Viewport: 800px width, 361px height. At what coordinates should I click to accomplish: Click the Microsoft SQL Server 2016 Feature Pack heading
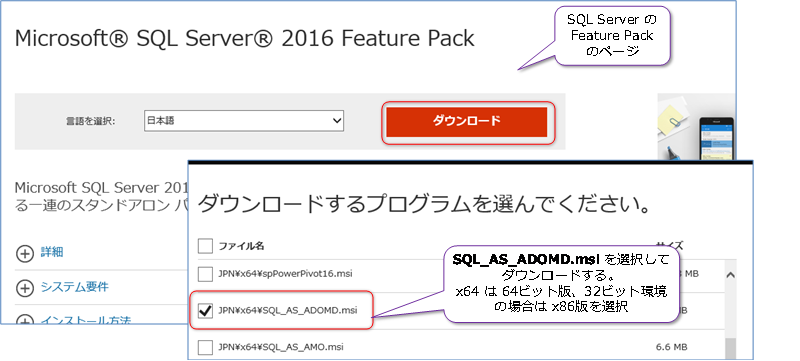245,38
